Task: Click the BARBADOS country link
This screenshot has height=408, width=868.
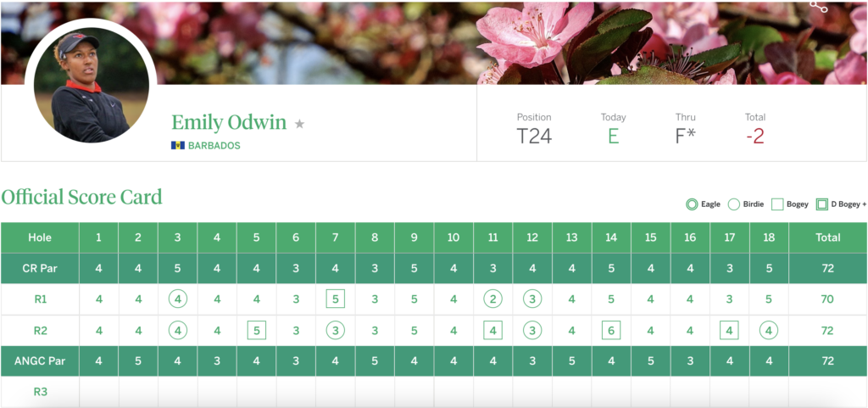Action: pyautogui.click(x=214, y=145)
